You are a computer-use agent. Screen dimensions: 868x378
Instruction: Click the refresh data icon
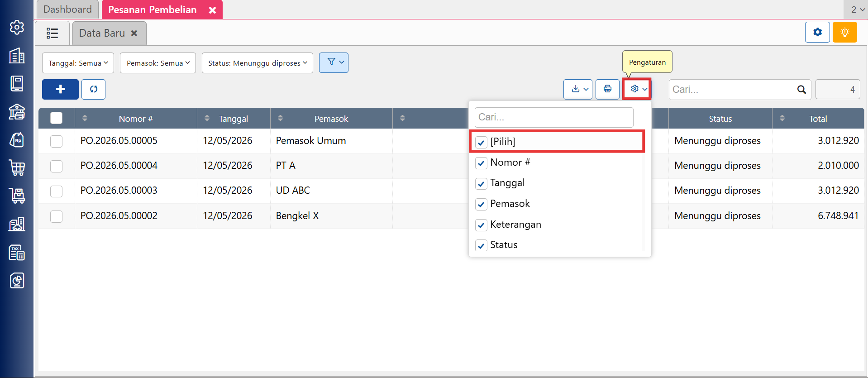(94, 89)
